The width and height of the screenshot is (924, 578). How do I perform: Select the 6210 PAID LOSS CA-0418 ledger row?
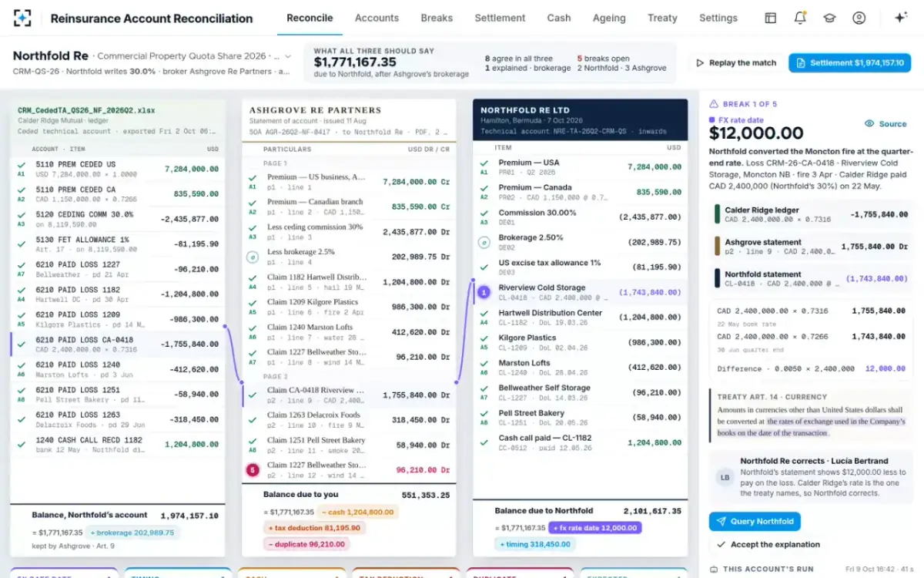coord(118,344)
